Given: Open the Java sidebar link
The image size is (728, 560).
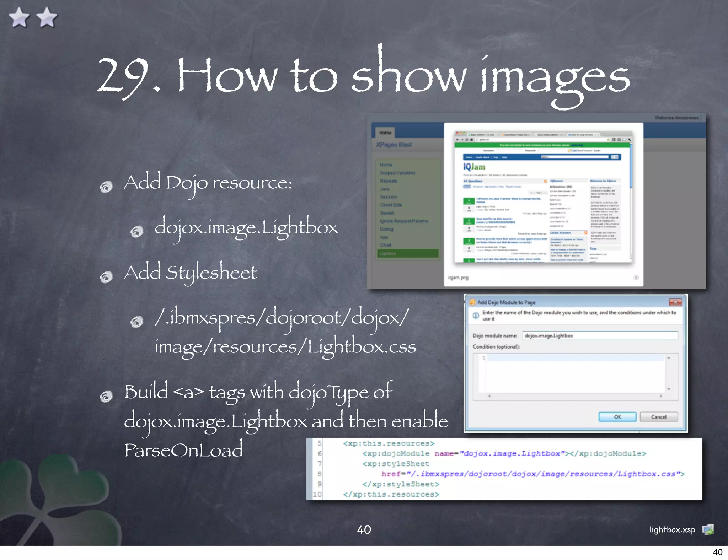Looking at the screenshot, I should (x=385, y=189).
